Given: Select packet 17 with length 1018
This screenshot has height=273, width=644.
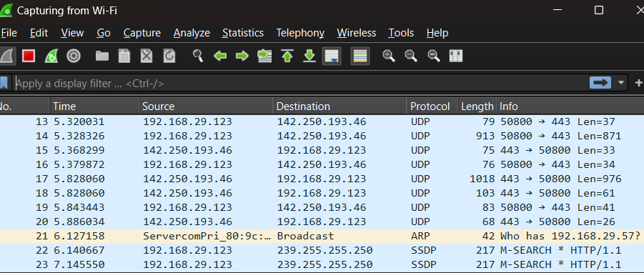Looking at the screenshot, I should point(322,179).
